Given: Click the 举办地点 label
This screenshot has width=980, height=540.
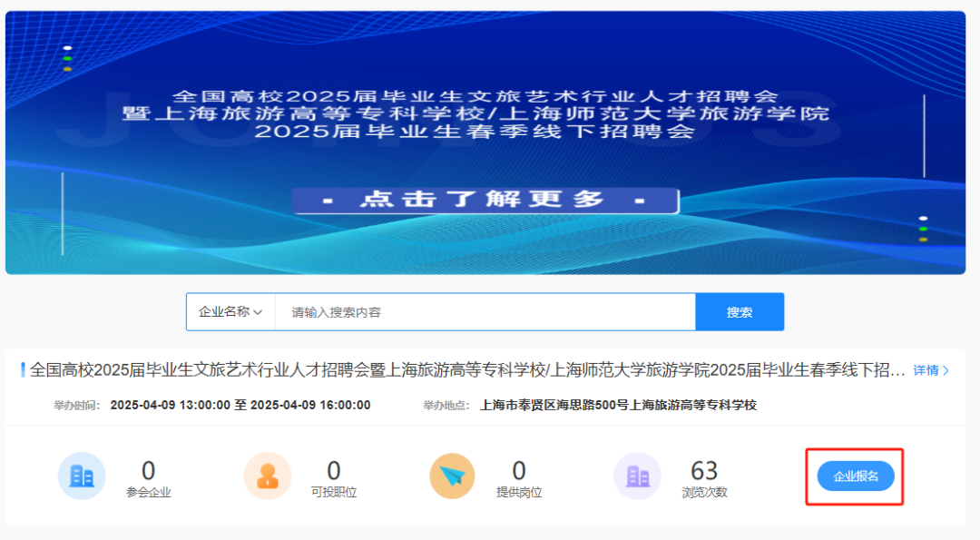Looking at the screenshot, I should click(446, 406).
